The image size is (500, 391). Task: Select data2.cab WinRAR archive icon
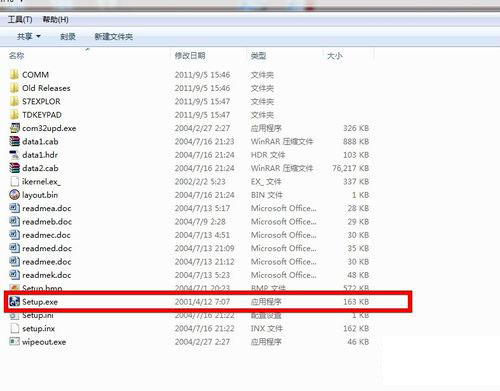pyautogui.click(x=15, y=168)
